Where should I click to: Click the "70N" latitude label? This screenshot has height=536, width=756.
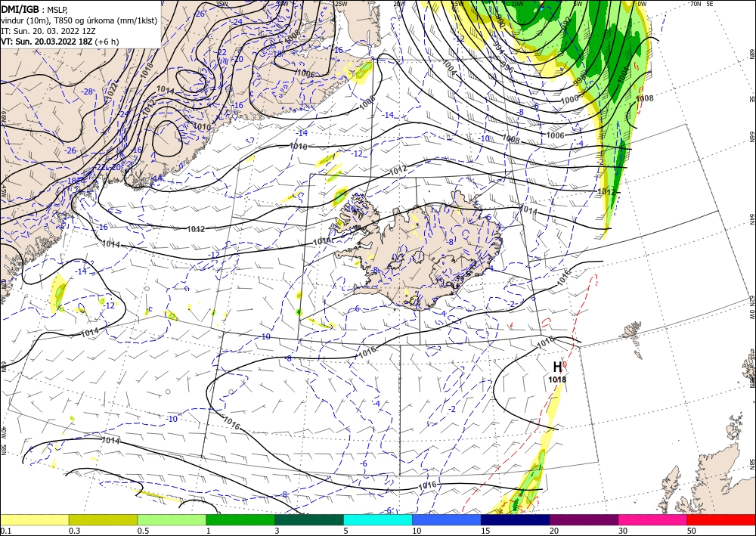click(x=696, y=4)
